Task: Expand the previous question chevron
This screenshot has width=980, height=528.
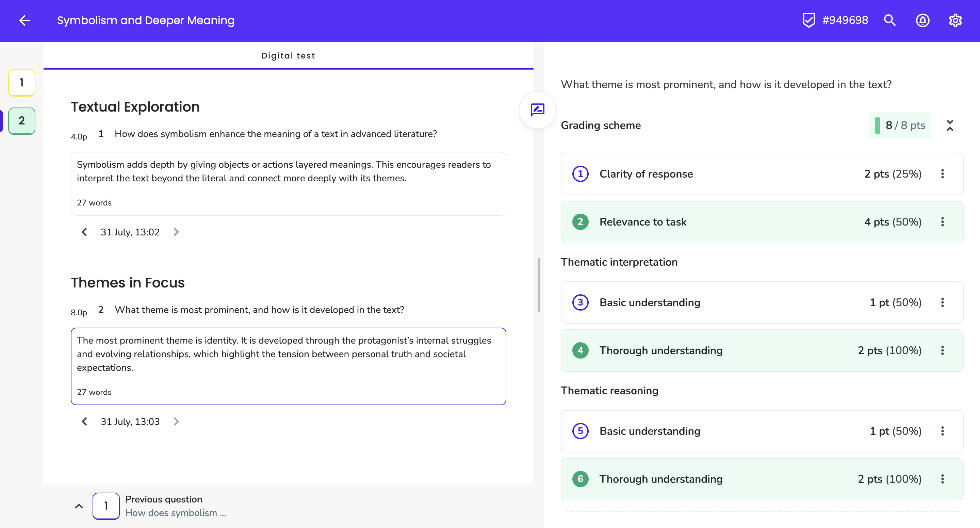Action: coord(79,506)
